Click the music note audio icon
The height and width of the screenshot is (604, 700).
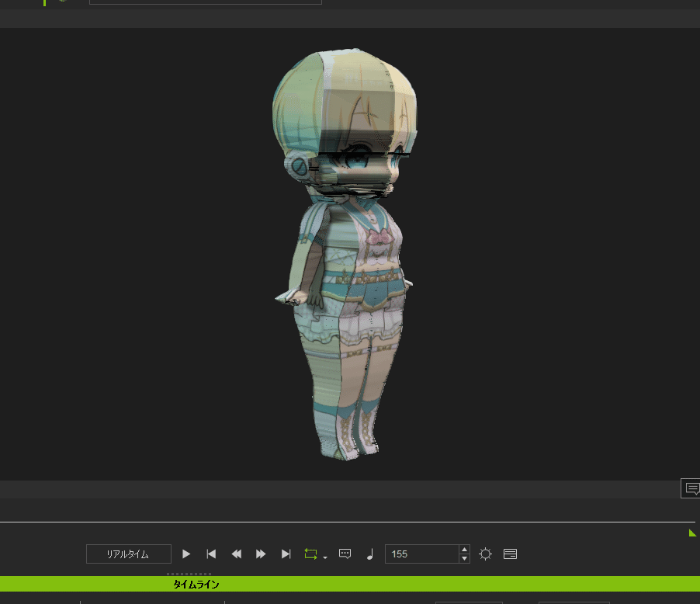coord(369,554)
